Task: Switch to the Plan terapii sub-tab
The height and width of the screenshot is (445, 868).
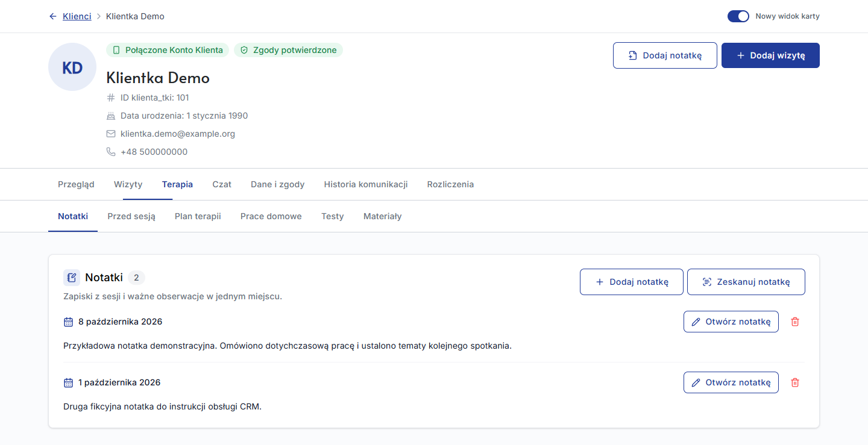Action: coord(198,216)
